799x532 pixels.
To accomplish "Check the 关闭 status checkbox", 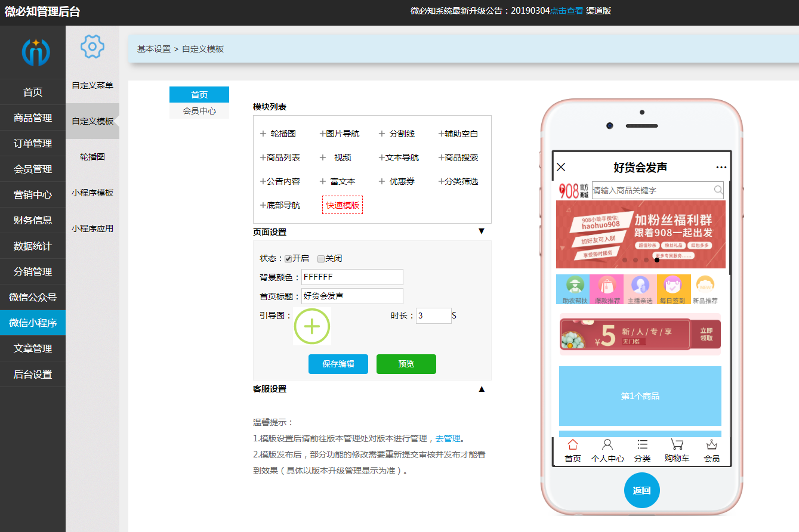I will coord(321,259).
